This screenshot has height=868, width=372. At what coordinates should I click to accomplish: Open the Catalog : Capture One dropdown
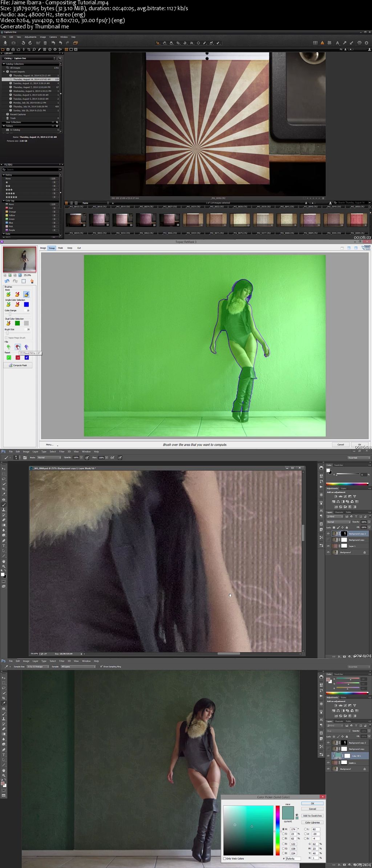tap(29, 58)
